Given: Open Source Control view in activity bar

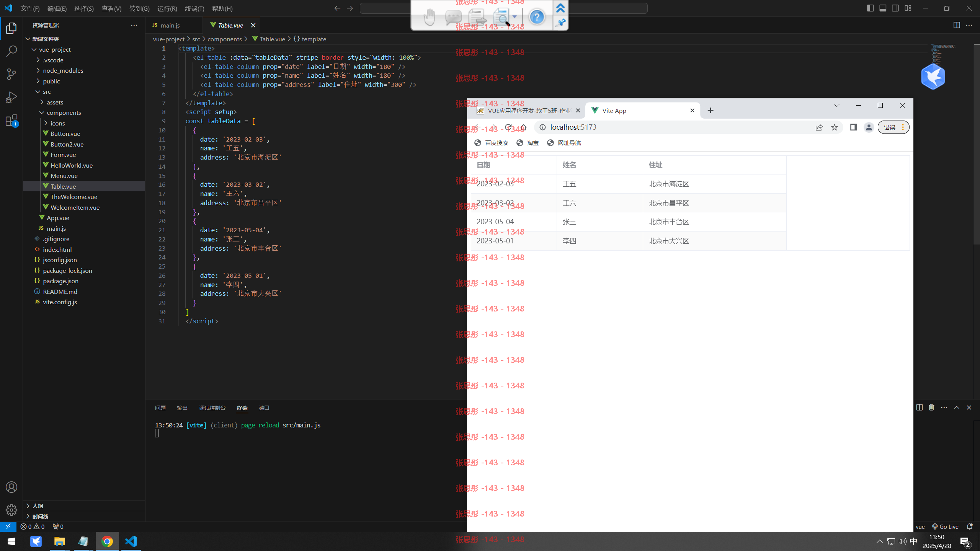Looking at the screenshot, I should click(x=11, y=74).
